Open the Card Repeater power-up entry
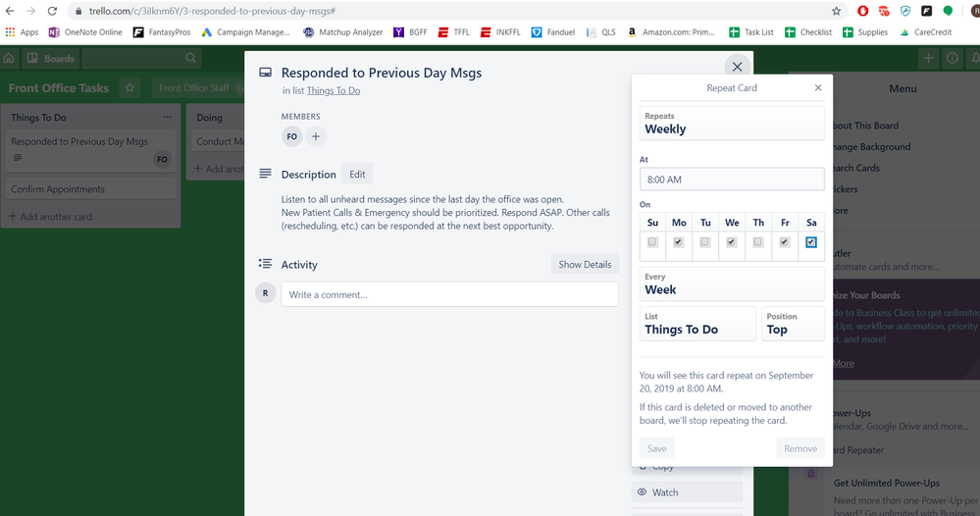 [858, 449]
